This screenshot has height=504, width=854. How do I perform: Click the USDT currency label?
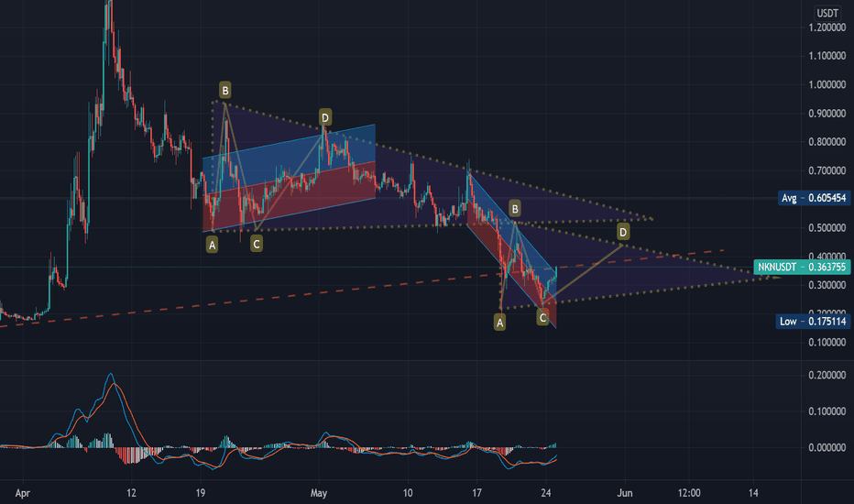(x=827, y=13)
